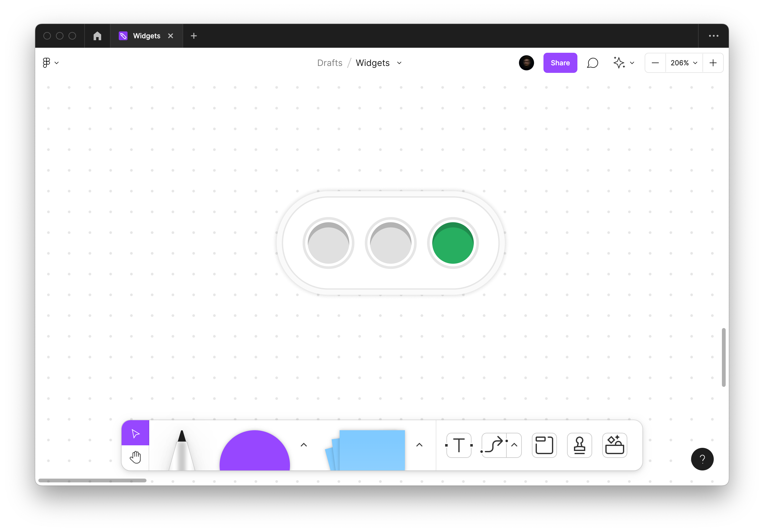Open the 206% zoom level dropdown

tap(684, 63)
